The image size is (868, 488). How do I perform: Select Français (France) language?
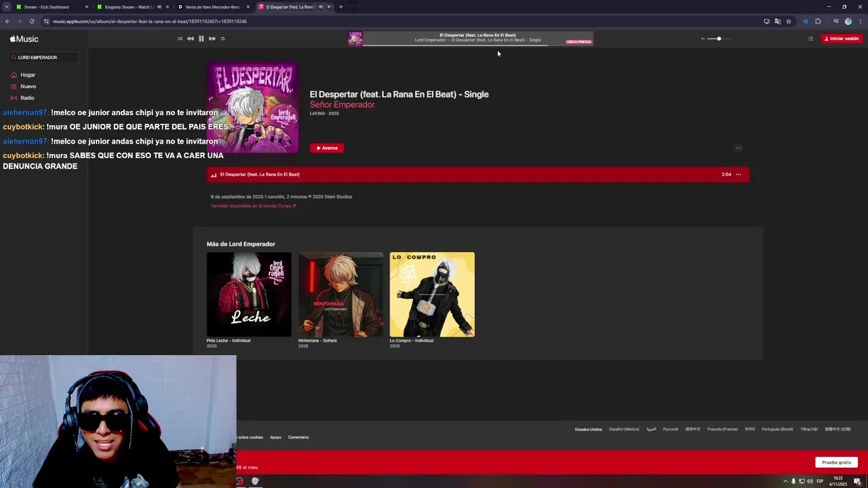tap(722, 429)
